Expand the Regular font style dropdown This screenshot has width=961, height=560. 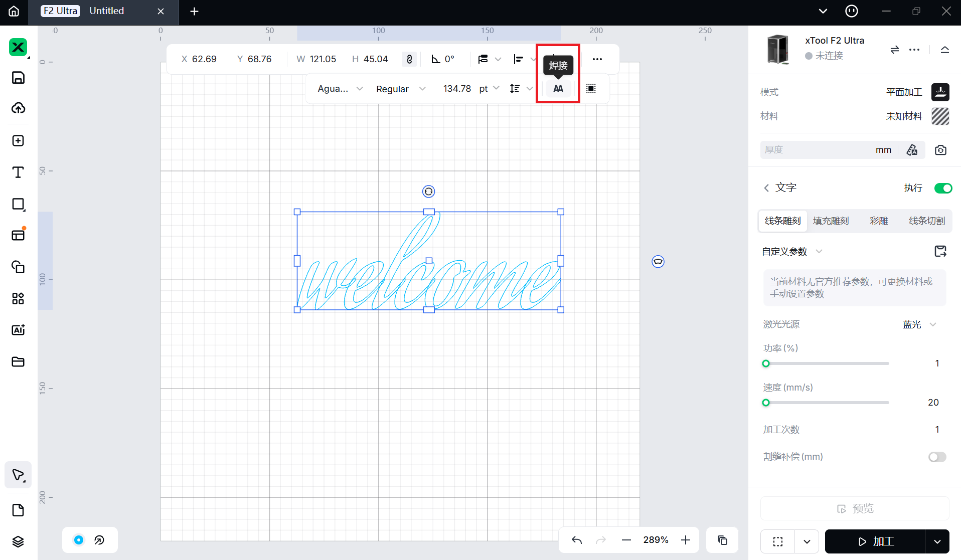point(400,89)
